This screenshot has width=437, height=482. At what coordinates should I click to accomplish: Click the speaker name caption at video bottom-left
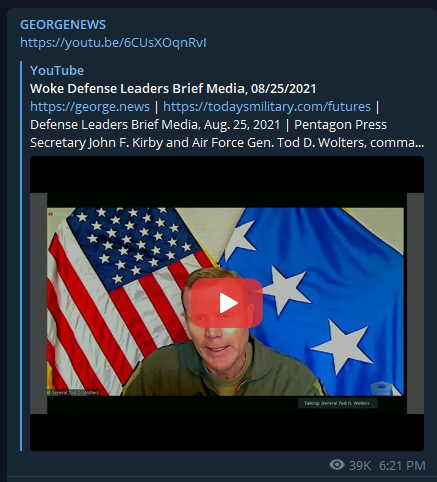[x=74, y=392]
